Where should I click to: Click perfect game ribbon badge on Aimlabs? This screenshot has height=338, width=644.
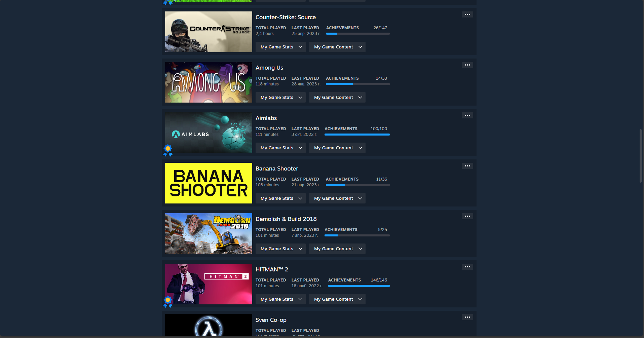(x=168, y=150)
